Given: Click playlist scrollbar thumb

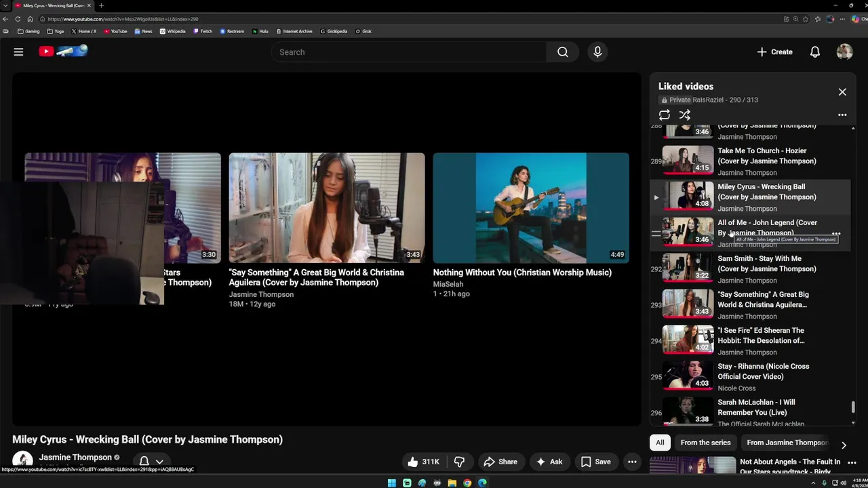Looking at the screenshot, I should (x=853, y=406).
